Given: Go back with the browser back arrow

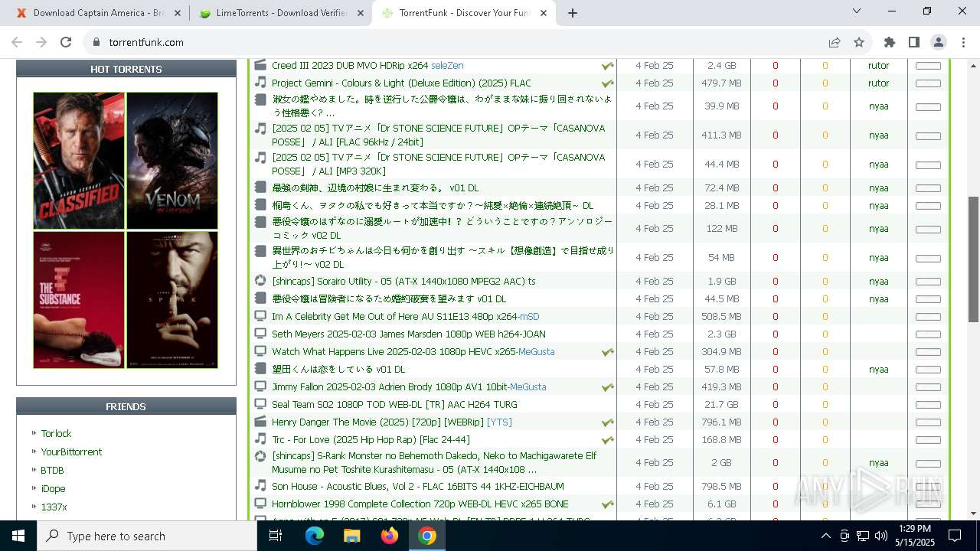Looking at the screenshot, I should point(17,42).
